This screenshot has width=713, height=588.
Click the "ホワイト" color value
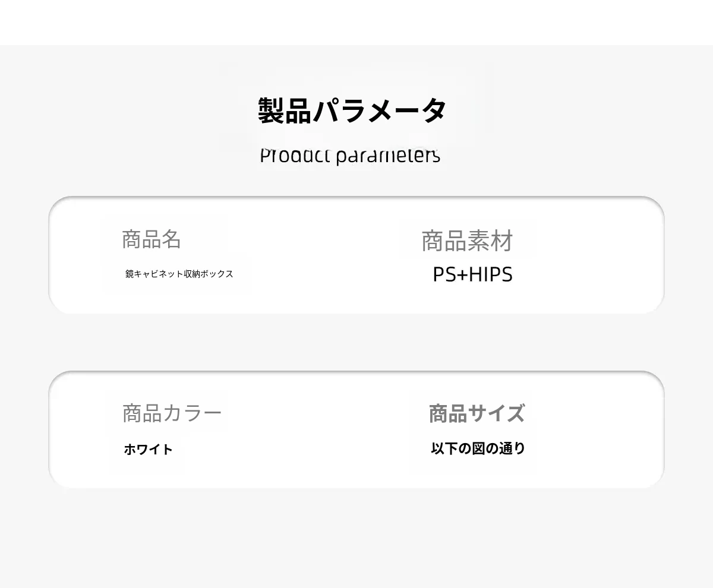(x=148, y=450)
